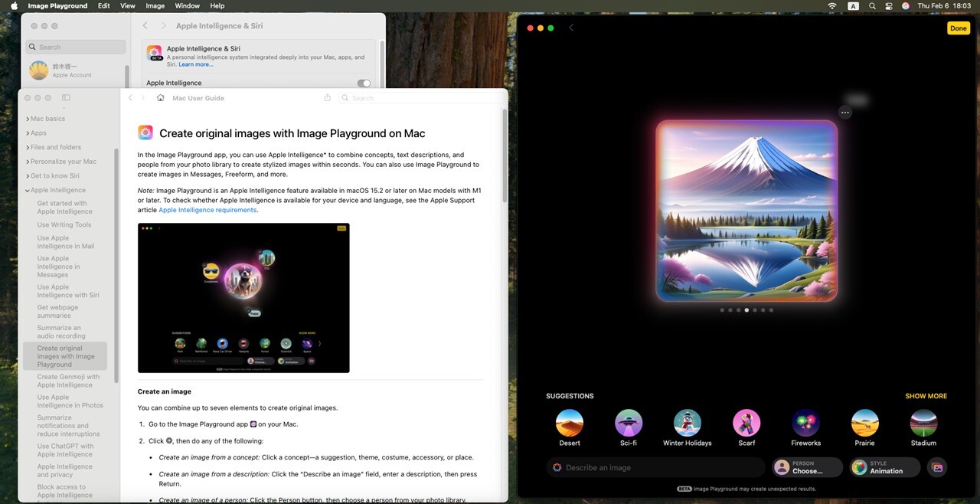Image resolution: width=980 pixels, height=504 pixels.
Task: Open the Apple Account row in System Settings
Action: click(x=75, y=70)
